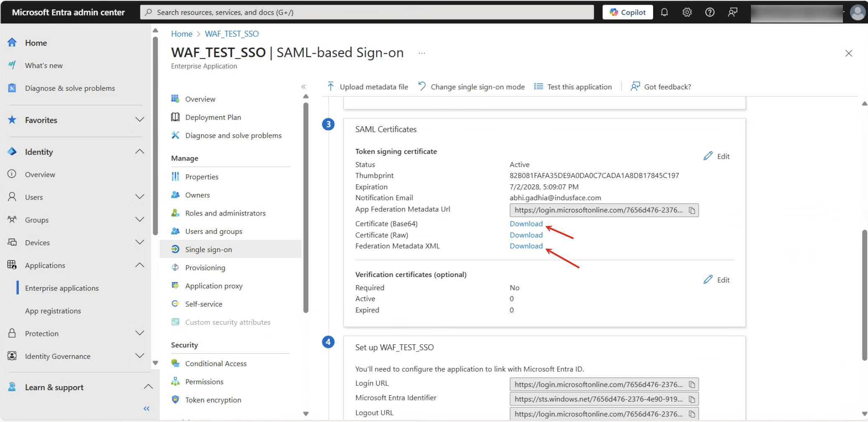Viewport: 868px width, 422px height.
Task: Click the Home breadcrumb link
Action: (181, 34)
